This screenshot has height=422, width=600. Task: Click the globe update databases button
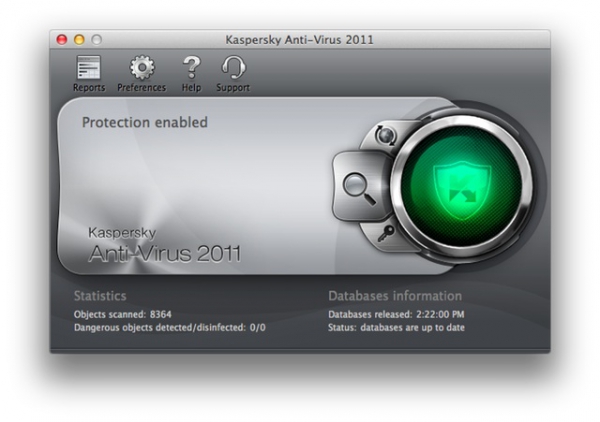pos(385,135)
